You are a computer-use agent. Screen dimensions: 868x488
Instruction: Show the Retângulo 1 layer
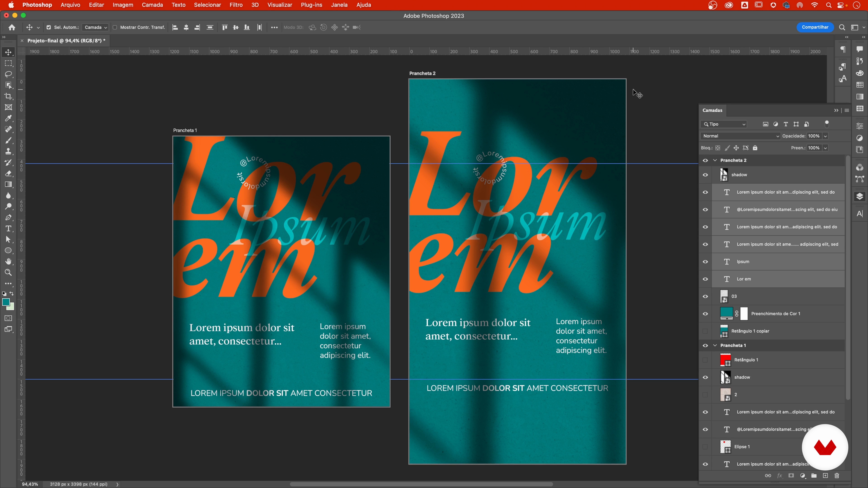tap(705, 360)
